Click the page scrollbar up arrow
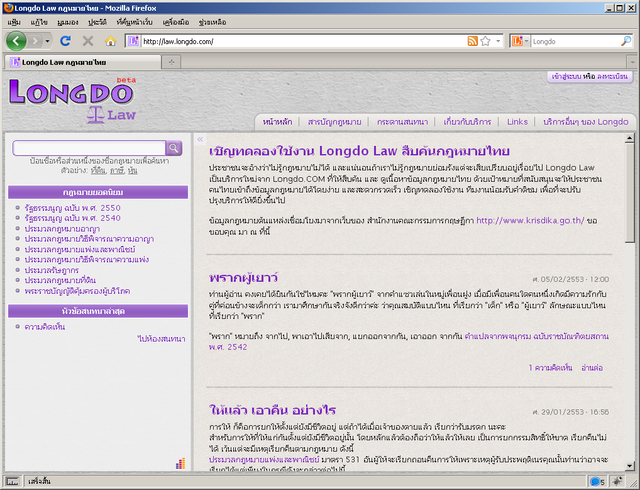640x490 pixels. coord(630,139)
